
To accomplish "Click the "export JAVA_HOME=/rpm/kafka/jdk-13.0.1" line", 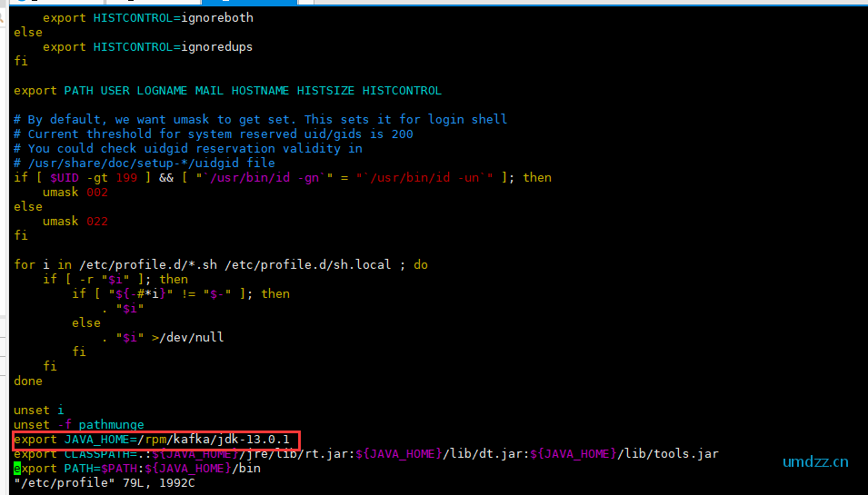I will click(x=152, y=440).
